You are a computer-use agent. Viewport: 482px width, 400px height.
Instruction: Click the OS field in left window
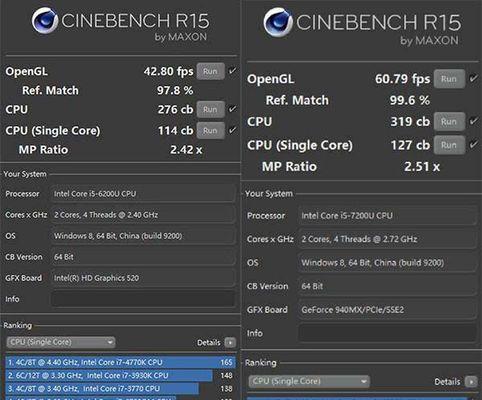[143, 236]
